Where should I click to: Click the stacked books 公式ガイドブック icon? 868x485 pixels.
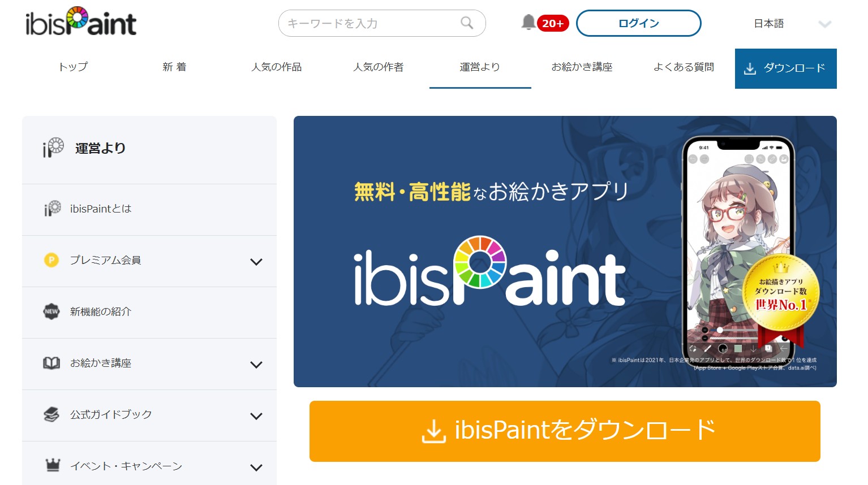pos(51,414)
